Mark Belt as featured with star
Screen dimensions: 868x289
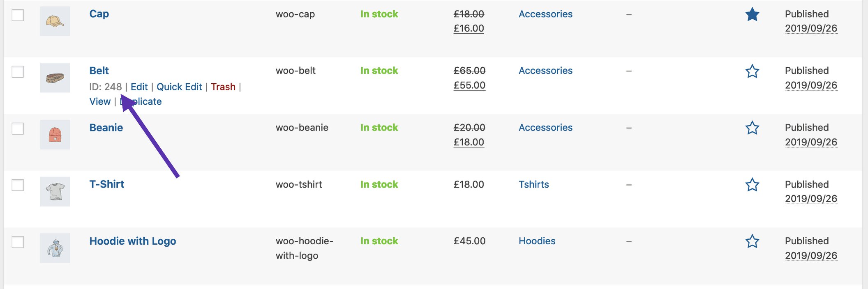click(752, 71)
